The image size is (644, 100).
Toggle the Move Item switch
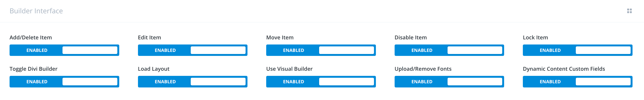pyautogui.click(x=321, y=50)
